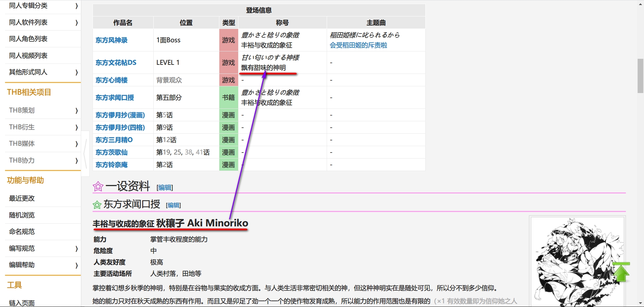This screenshot has width=644, height=307.
Task: Open the 东方文花帖DS link
Action: [116, 63]
